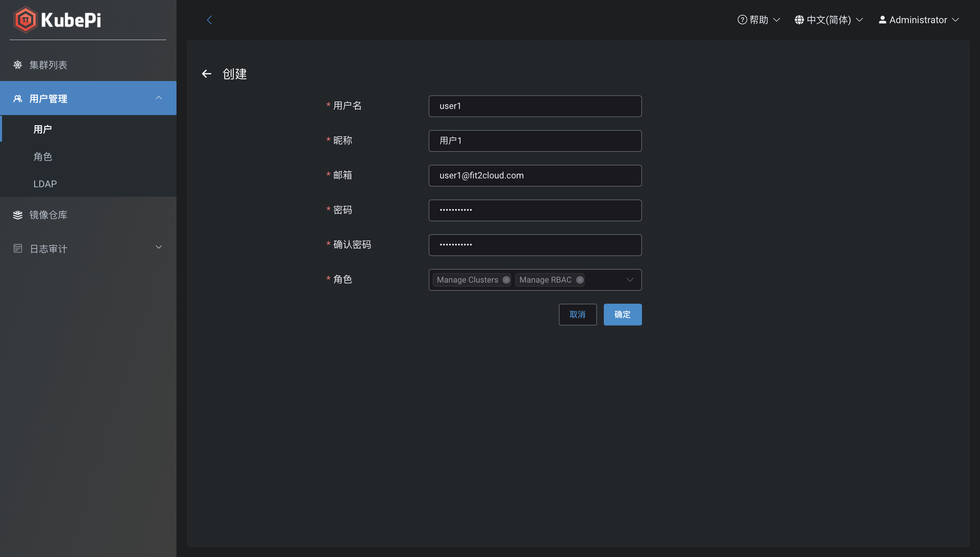Screen dimensions: 980x557
Task: Select the 用户管理 user management icon
Action: [x=18, y=98]
